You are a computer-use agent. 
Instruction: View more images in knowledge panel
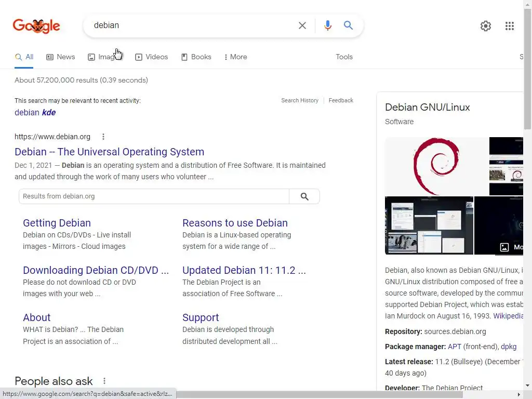pyautogui.click(x=511, y=247)
